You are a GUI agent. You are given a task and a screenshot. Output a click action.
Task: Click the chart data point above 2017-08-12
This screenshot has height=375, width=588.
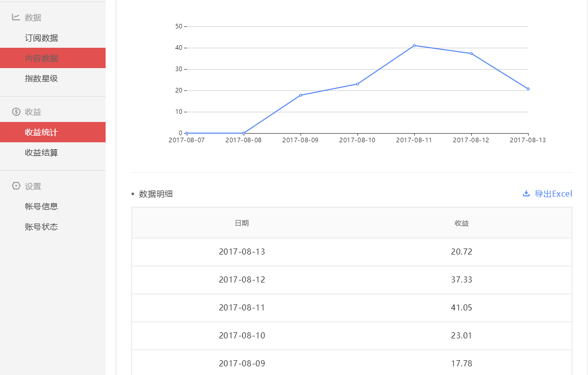click(471, 53)
